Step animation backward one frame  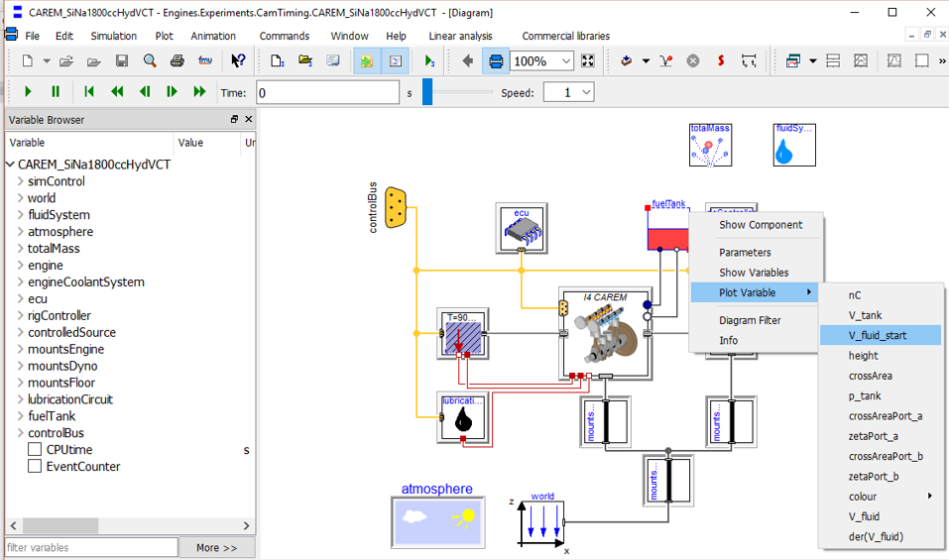145,91
